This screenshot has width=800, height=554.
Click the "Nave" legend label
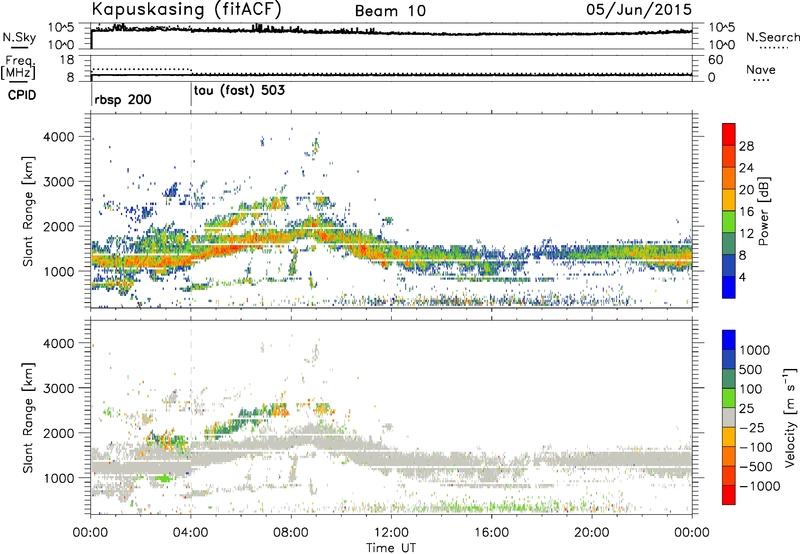(760, 69)
